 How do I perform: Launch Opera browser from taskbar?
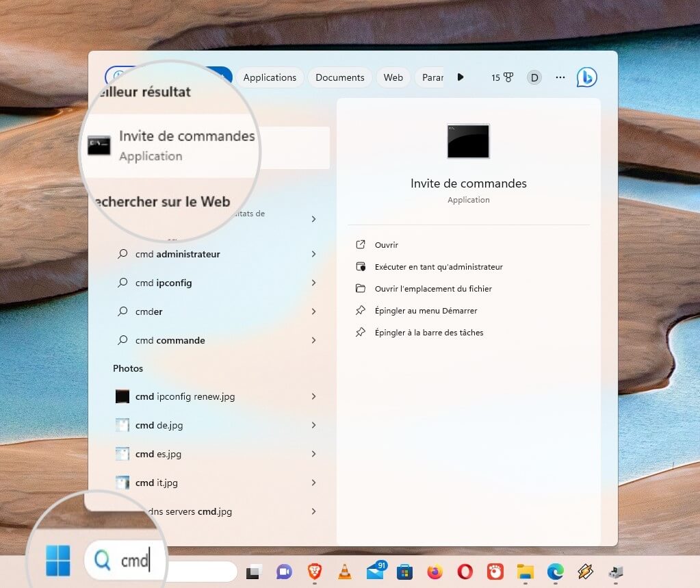pyautogui.click(x=465, y=572)
